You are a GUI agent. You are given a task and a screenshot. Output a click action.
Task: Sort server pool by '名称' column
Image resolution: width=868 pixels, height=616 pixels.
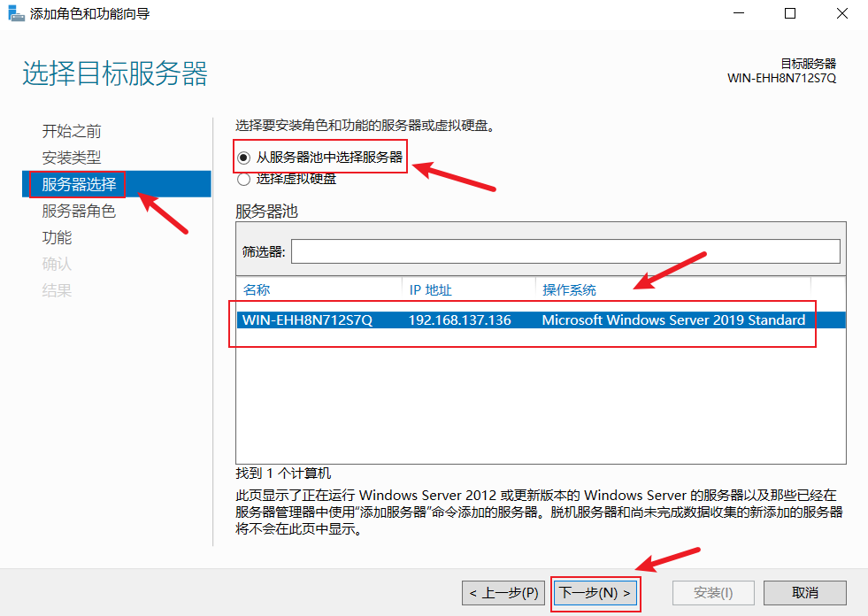[257, 289]
